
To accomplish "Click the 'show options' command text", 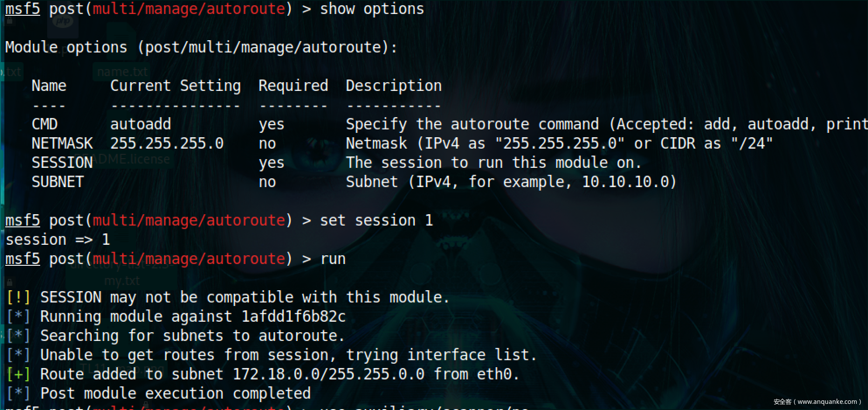I will (x=372, y=9).
